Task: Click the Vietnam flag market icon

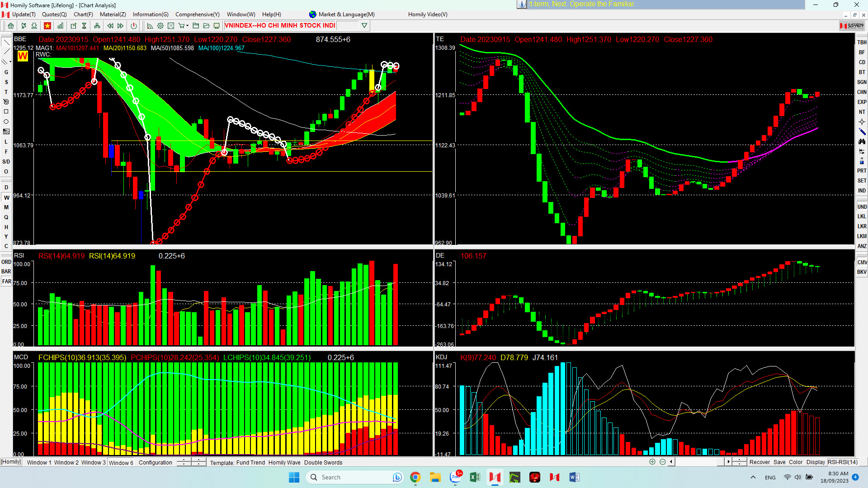Action: point(47,26)
